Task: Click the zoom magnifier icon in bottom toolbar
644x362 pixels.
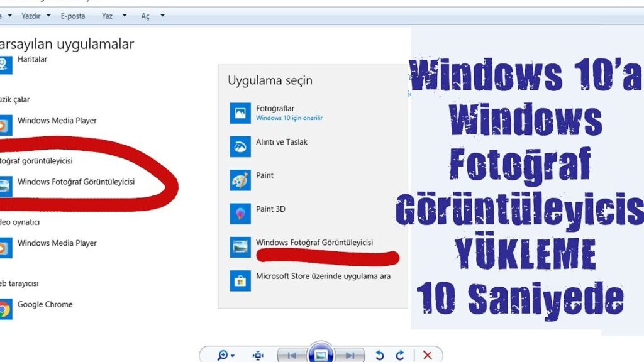Action: (x=225, y=355)
